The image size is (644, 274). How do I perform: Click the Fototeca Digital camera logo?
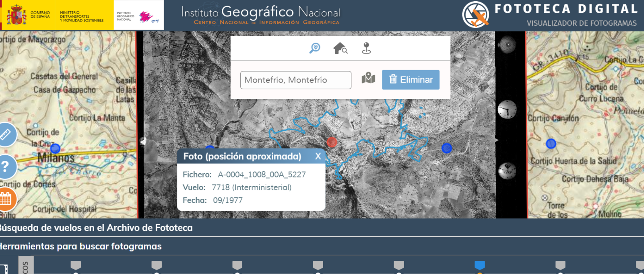pos(475,15)
